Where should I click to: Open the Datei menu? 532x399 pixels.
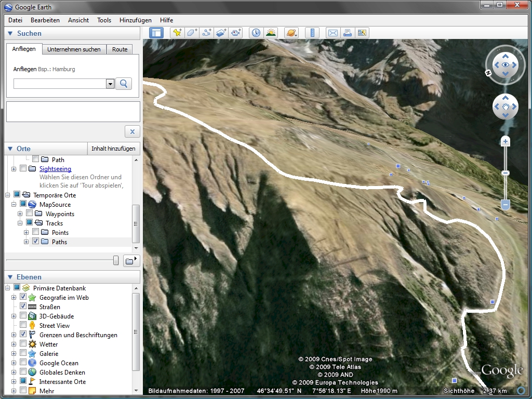point(15,20)
